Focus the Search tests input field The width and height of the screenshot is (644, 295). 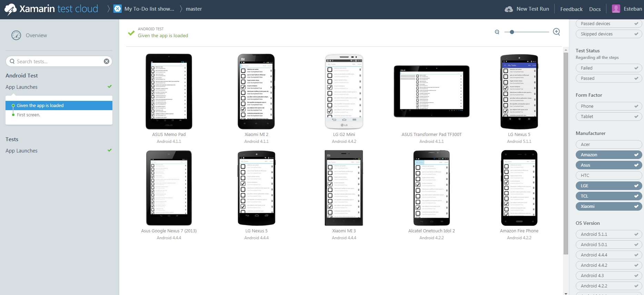59,61
